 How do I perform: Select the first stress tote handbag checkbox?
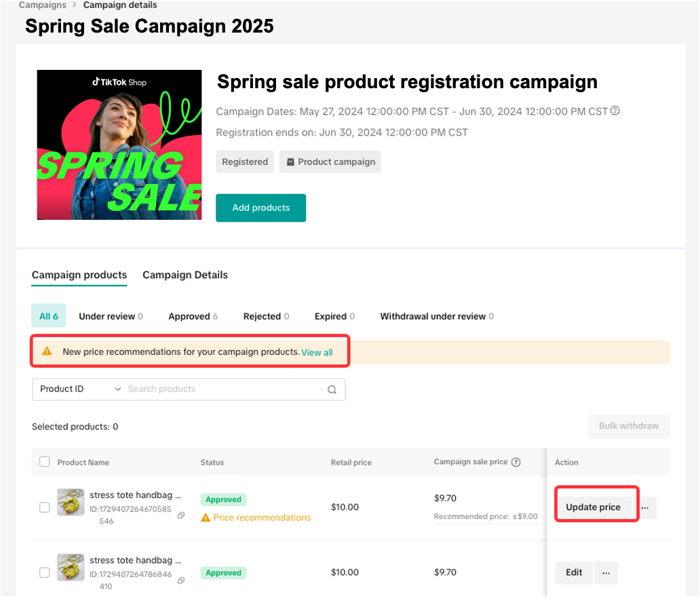click(x=45, y=507)
